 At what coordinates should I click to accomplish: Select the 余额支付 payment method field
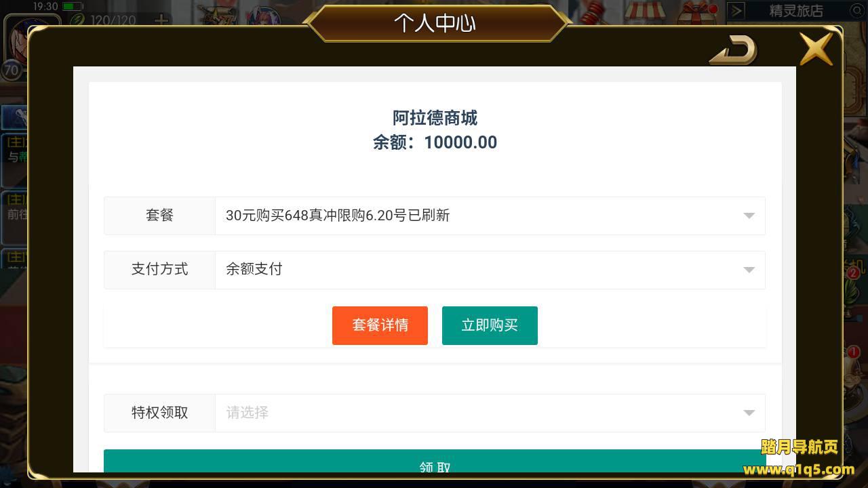490,270
